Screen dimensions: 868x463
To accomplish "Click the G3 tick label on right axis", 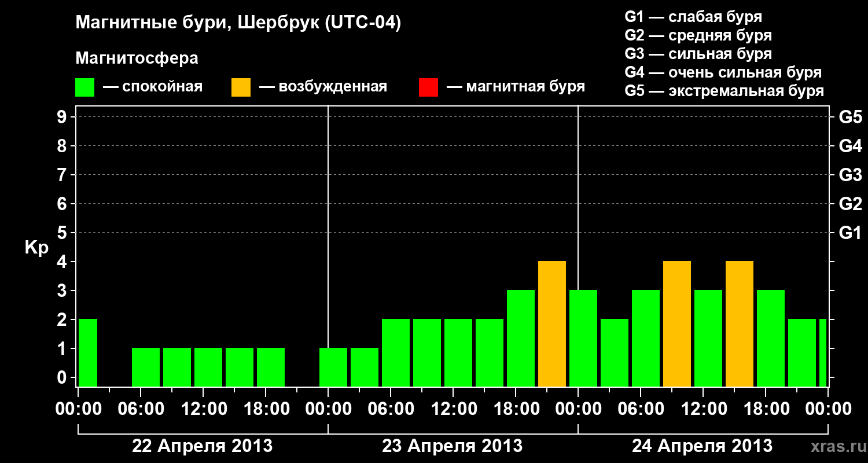I will pyautogui.click(x=850, y=175).
